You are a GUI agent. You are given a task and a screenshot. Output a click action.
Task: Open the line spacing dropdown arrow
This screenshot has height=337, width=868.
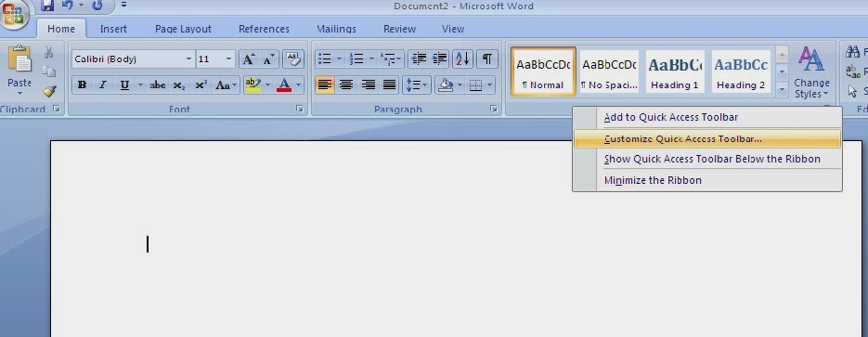[x=426, y=85]
